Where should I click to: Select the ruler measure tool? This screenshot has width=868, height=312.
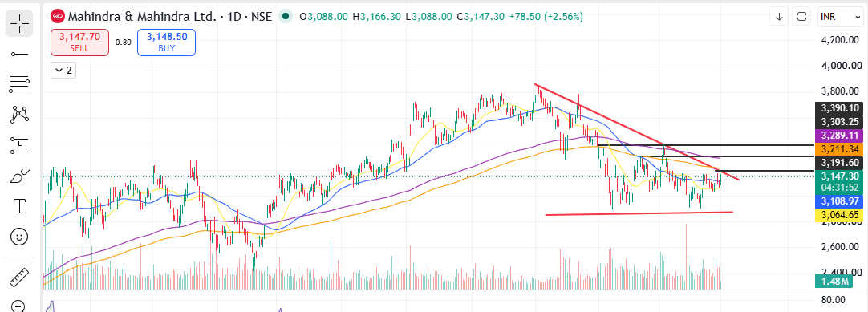(19, 277)
